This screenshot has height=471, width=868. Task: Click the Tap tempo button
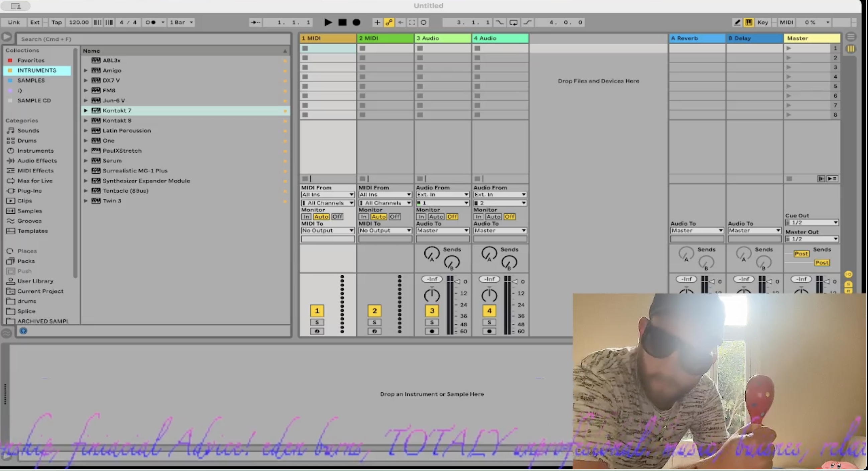click(x=56, y=22)
